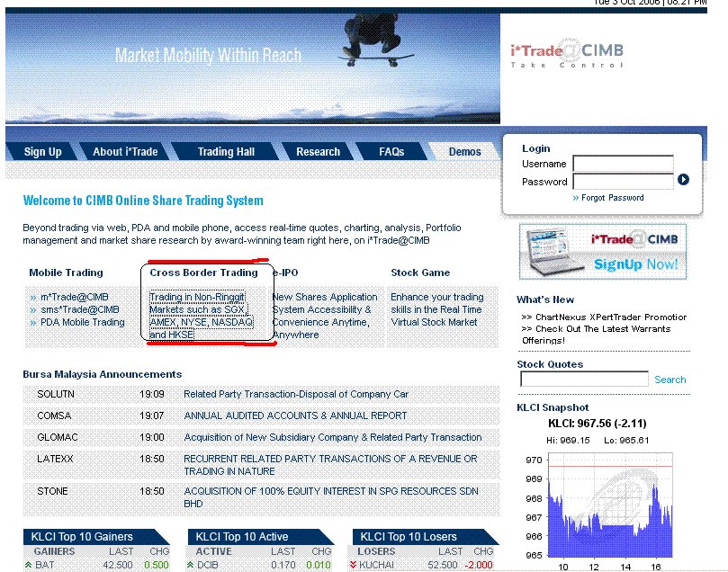
Task: Focus the Password input field
Action: click(x=623, y=182)
